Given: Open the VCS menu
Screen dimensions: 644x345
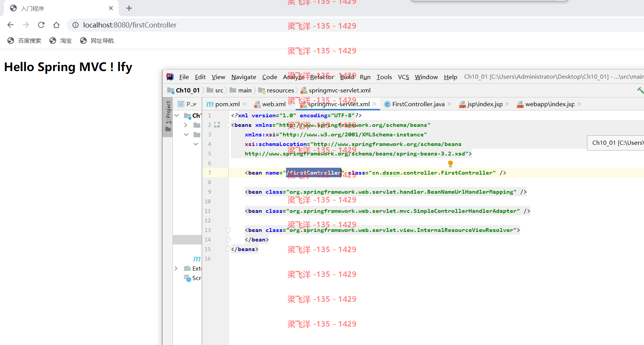Looking at the screenshot, I should [403, 77].
